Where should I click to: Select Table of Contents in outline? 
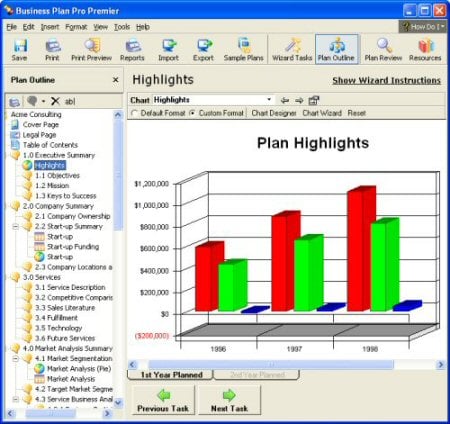click(50, 145)
